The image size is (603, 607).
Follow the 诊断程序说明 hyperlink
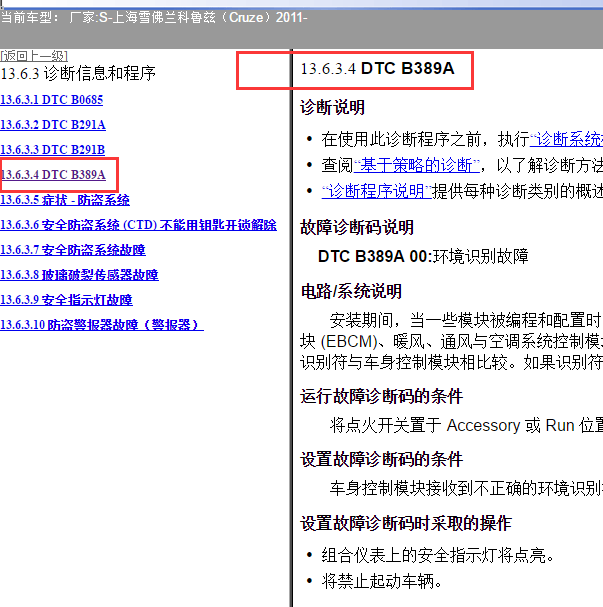pyautogui.click(x=377, y=191)
